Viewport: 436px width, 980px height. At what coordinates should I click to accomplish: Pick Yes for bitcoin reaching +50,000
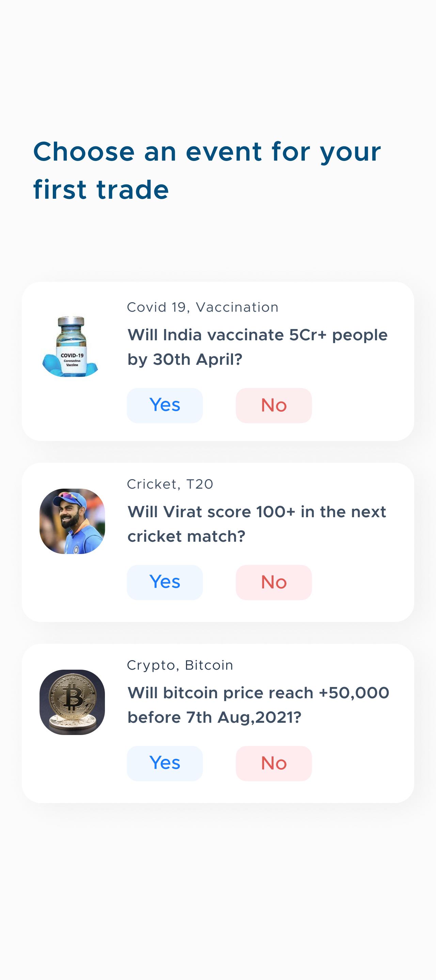[165, 763]
